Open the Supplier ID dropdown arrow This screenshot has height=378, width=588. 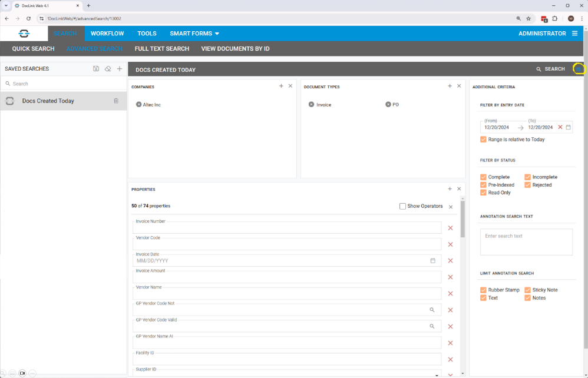(x=437, y=375)
